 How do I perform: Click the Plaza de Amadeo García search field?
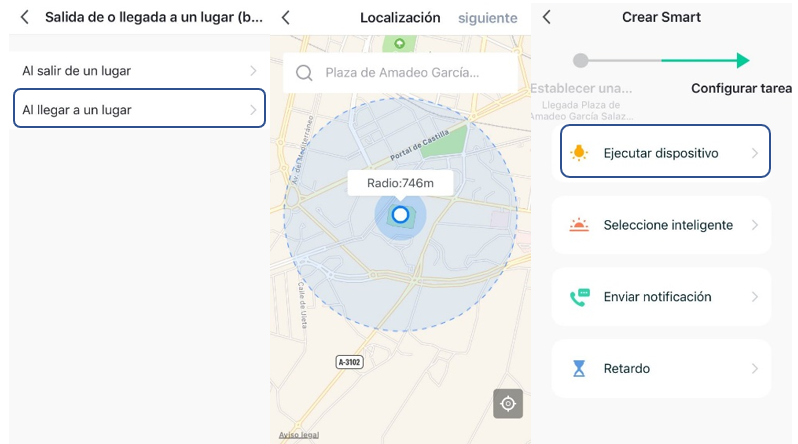(x=402, y=73)
